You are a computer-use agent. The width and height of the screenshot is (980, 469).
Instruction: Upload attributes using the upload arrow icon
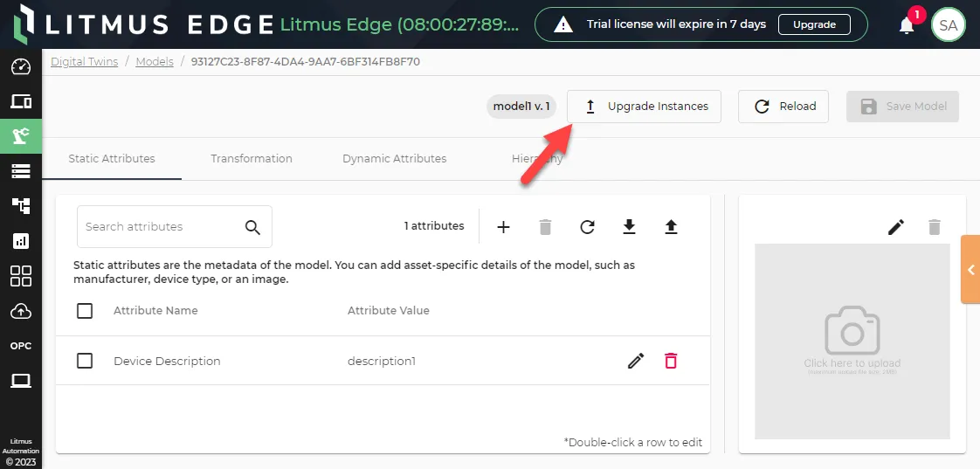point(672,227)
